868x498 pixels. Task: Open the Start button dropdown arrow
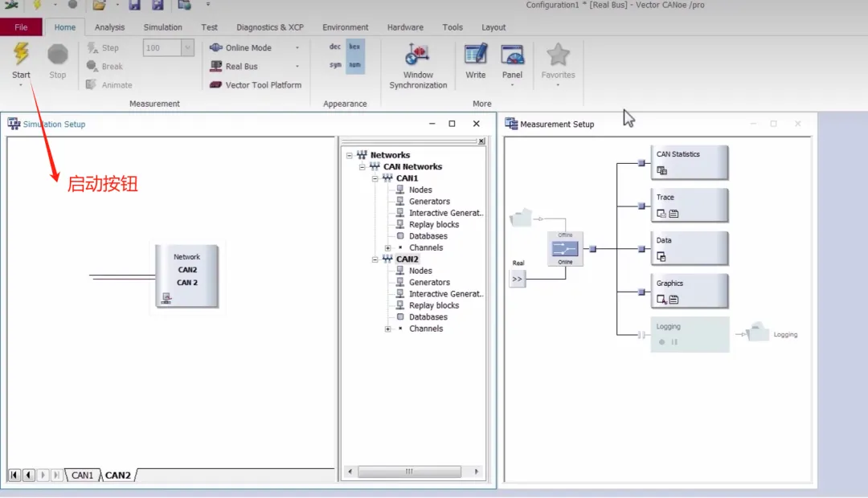point(21,85)
